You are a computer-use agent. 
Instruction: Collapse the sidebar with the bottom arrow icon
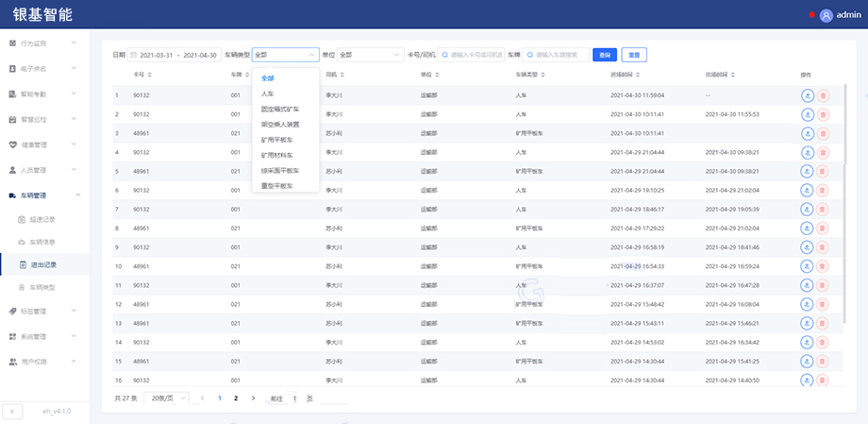[12, 411]
